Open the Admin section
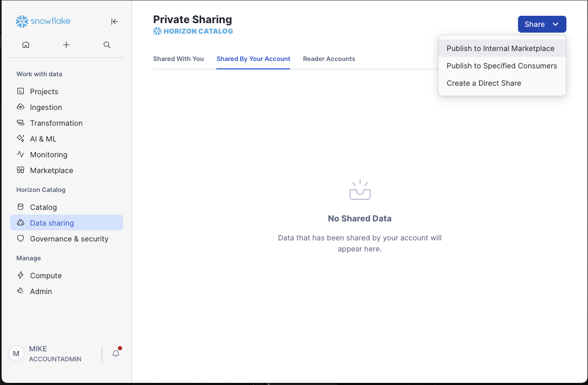Screen dimensions: 588x385 pos(66,291)
